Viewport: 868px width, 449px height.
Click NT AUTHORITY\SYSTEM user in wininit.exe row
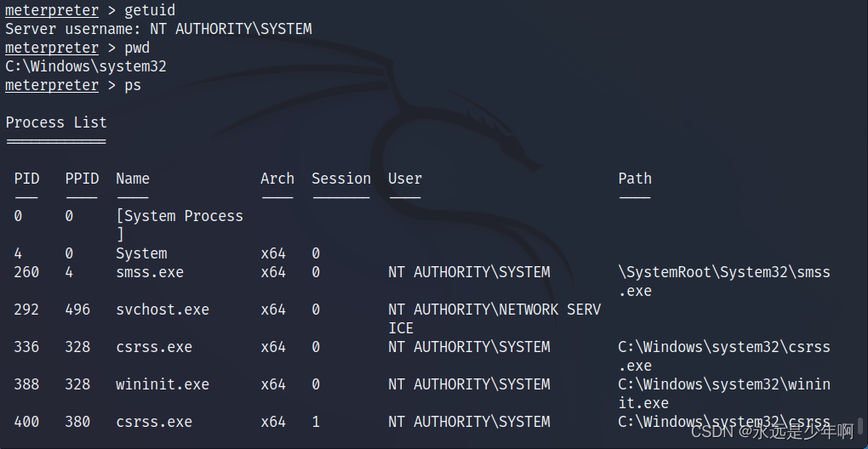[x=469, y=384]
